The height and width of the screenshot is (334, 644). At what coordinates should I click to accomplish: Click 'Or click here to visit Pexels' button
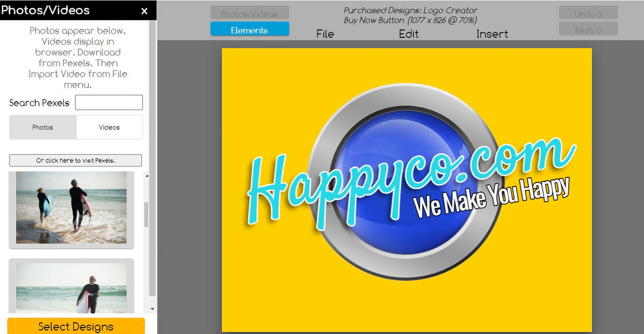coord(76,160)
